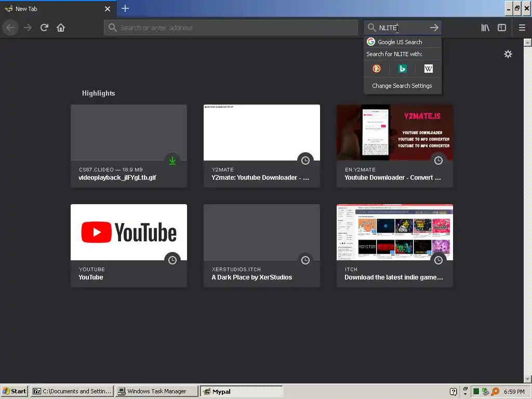This screenshot has width=532, height=399.
Task: Click history clock icon on Y2MATE card
Action: point(305,161)
